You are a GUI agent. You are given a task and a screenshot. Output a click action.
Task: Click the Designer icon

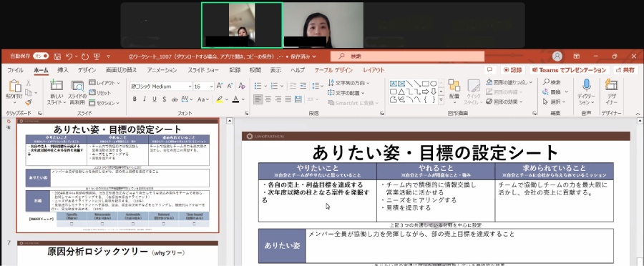(612, 85)
